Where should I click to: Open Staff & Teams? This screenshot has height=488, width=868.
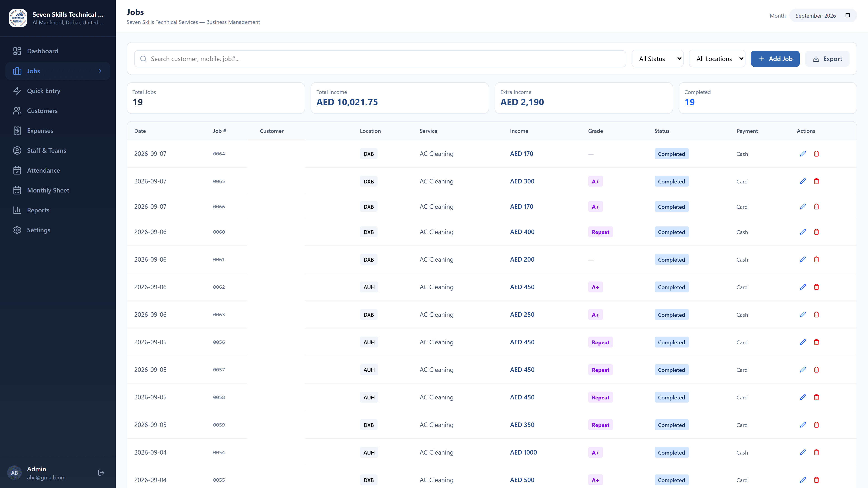[58, 150]
